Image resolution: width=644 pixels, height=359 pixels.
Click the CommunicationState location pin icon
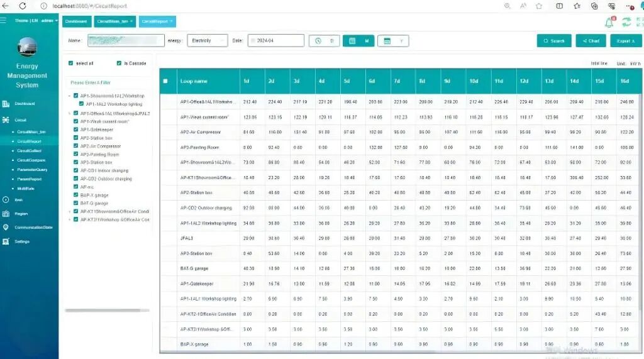pos(6,228)
